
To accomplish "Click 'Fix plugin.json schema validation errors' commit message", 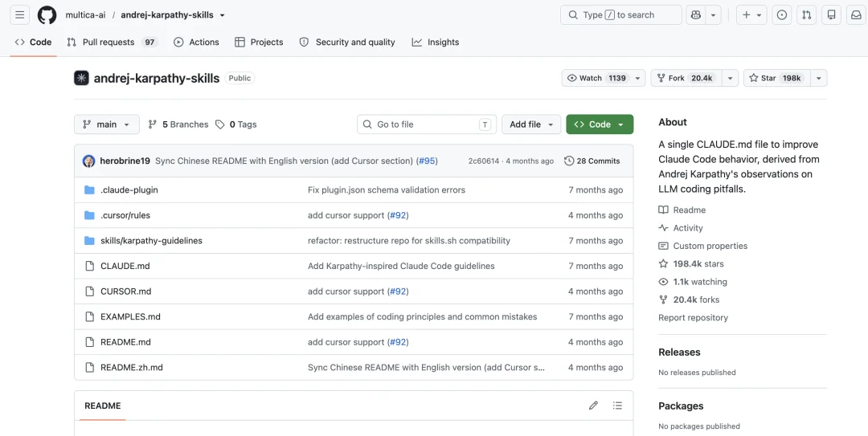I will pos(387,189).
